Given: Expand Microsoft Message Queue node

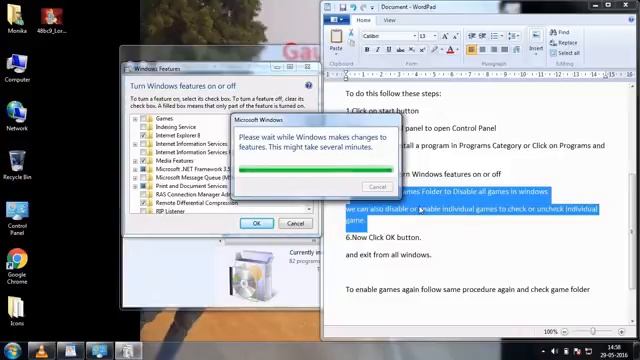Looking at the screenshot, I should pyautogui.click(x=135, y=178).
